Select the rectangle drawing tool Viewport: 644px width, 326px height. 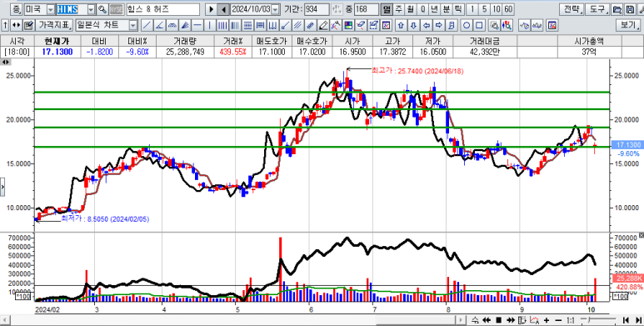click(x=479, y=26)
